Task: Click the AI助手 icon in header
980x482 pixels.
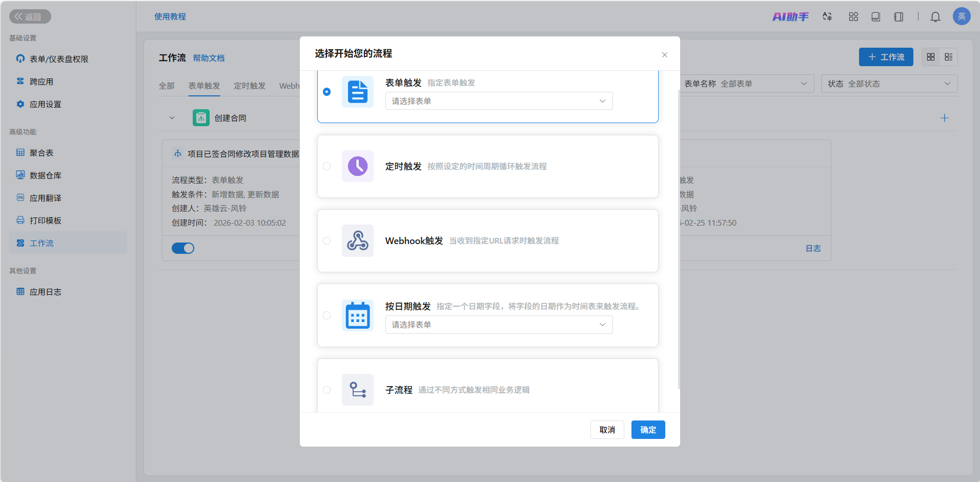Action: coord(790,17)
